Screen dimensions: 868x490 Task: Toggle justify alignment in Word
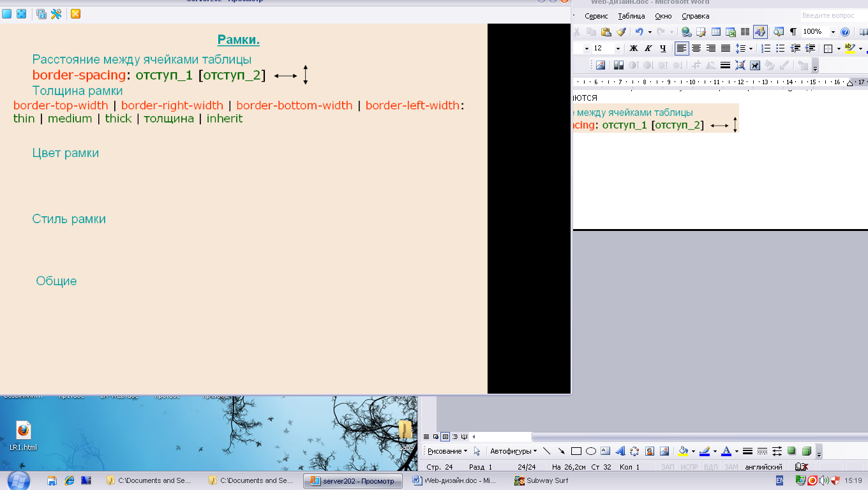pyautogui.click(x=726, y=48)
